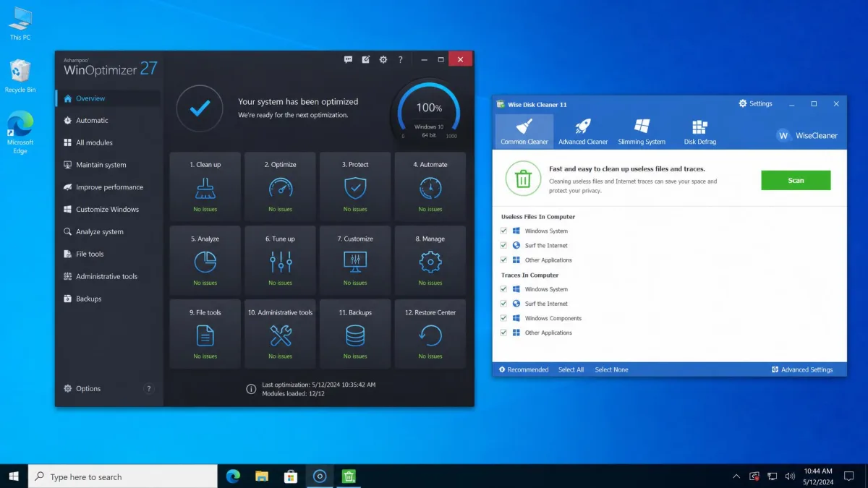Image resolution: width=868 pixels, height=488 pixels.
Task: Open Advanced Settings in Wise Disk Cleaner
Action: tap(802, 369)
